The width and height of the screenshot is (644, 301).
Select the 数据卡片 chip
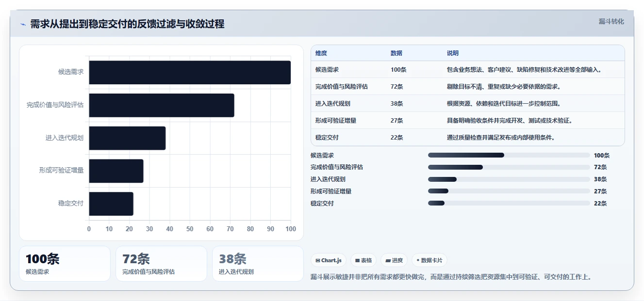point(429,260)
